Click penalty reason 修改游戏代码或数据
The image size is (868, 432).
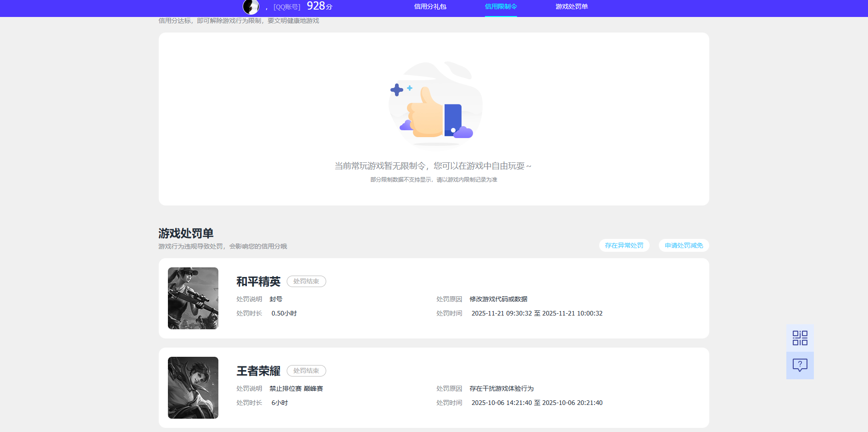coord(498,299)
